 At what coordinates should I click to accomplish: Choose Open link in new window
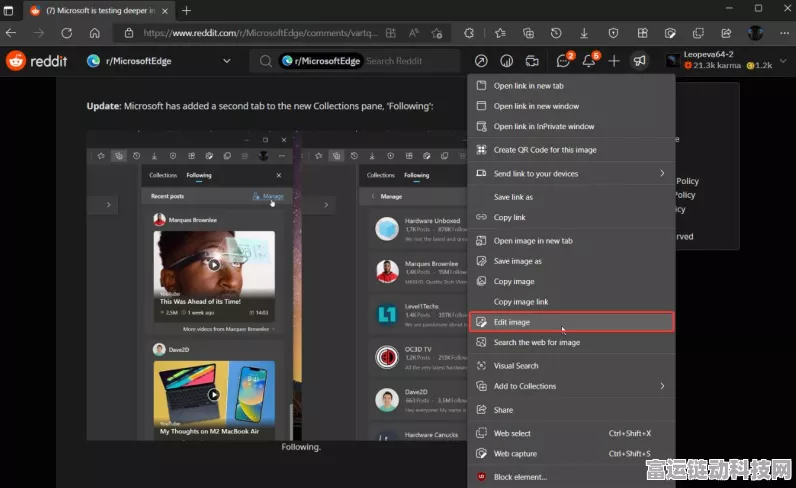point(572,106)
